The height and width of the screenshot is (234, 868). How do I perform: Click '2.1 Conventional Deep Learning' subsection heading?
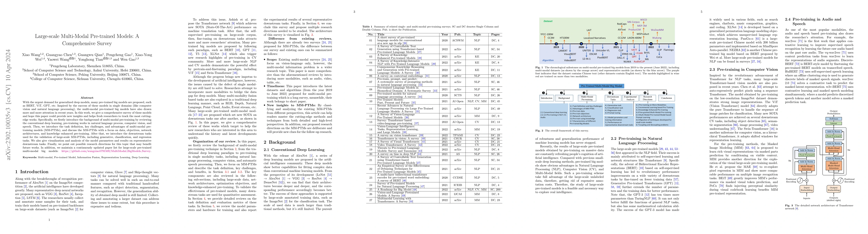pos(294,150)
